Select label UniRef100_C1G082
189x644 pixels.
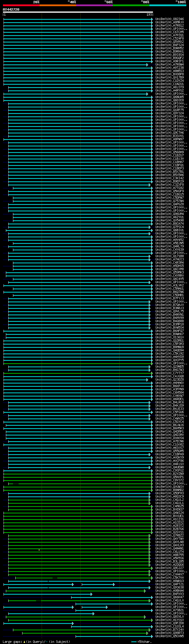coord(170,444)
